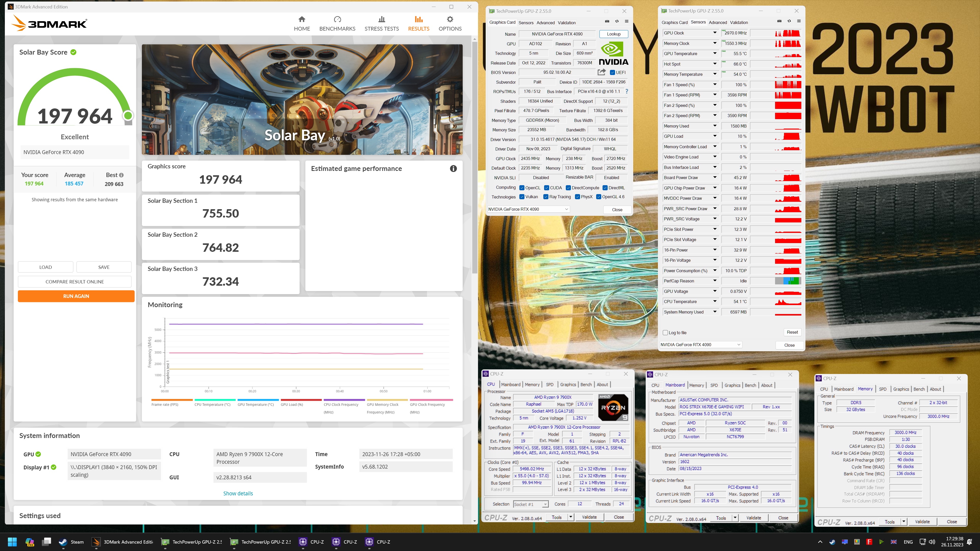Click COMPARE RESULT ONLINE button
The width and height of the screenshot is (980, 551).
[75, 282]
